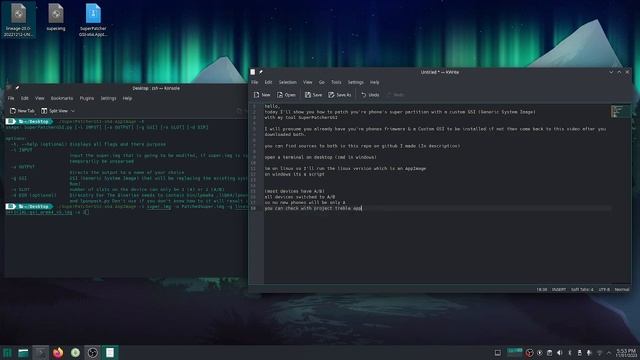Screen dimensions: 640x360
Task: Click the cursor position indicator in KWrite status bar
Action: coord(541,289)
